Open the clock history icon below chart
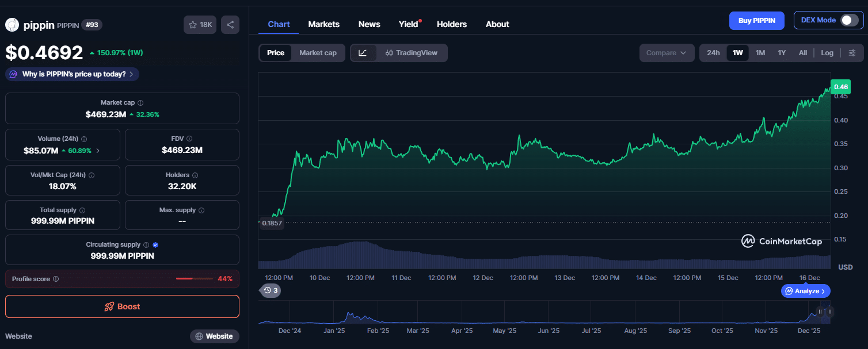 [269, 290]
